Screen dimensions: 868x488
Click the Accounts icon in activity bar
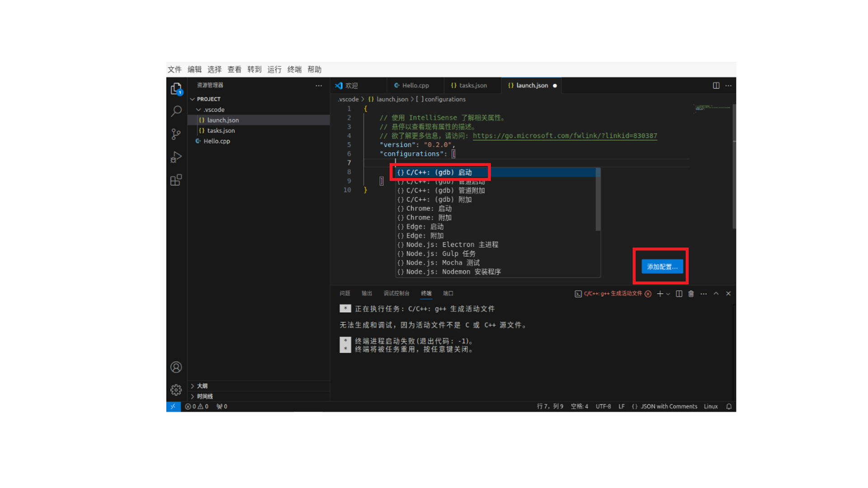[x=176, y=367]
